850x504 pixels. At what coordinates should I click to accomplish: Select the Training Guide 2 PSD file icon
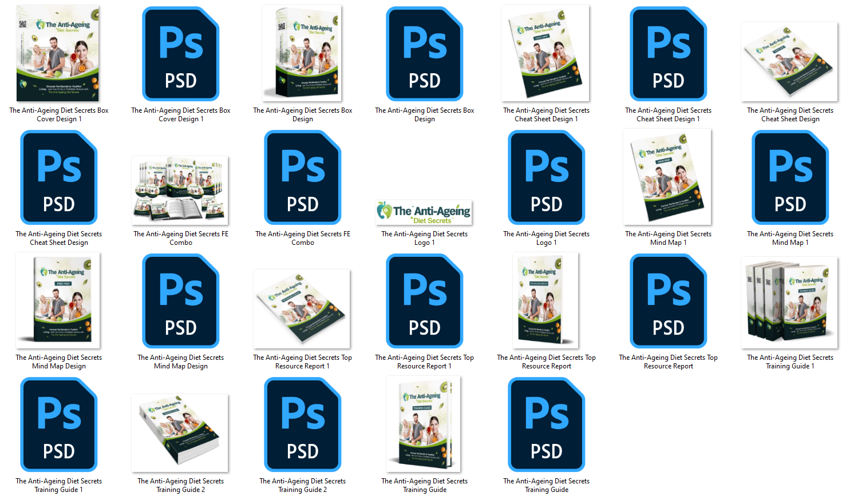[x=303, y=424]
